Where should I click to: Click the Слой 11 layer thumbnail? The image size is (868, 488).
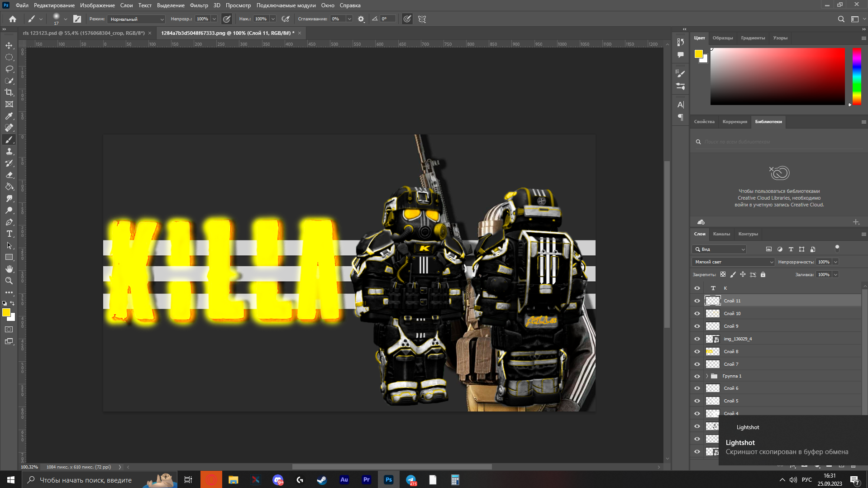[x=713, y=301]
